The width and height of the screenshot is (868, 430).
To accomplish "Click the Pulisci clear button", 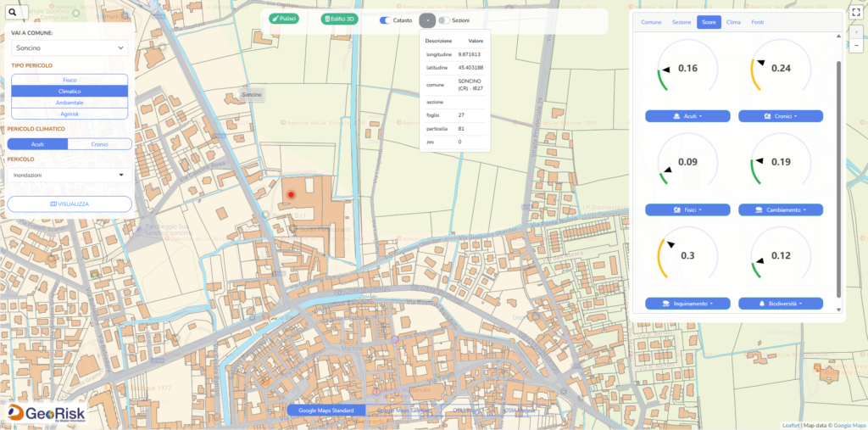I will click(x=284, y=19).
